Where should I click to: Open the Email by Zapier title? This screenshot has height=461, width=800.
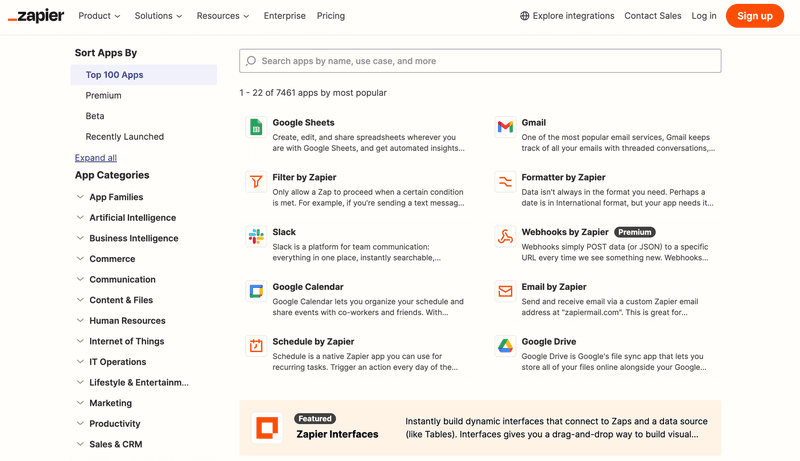point(554,287)
